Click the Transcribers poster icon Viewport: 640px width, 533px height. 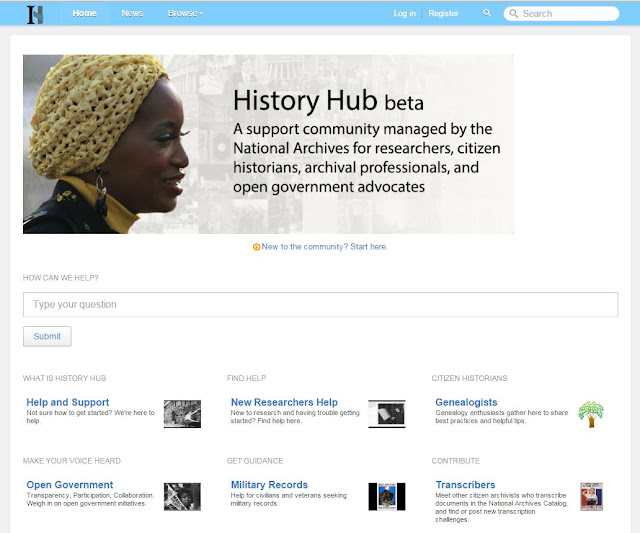(x=591, y=497)
